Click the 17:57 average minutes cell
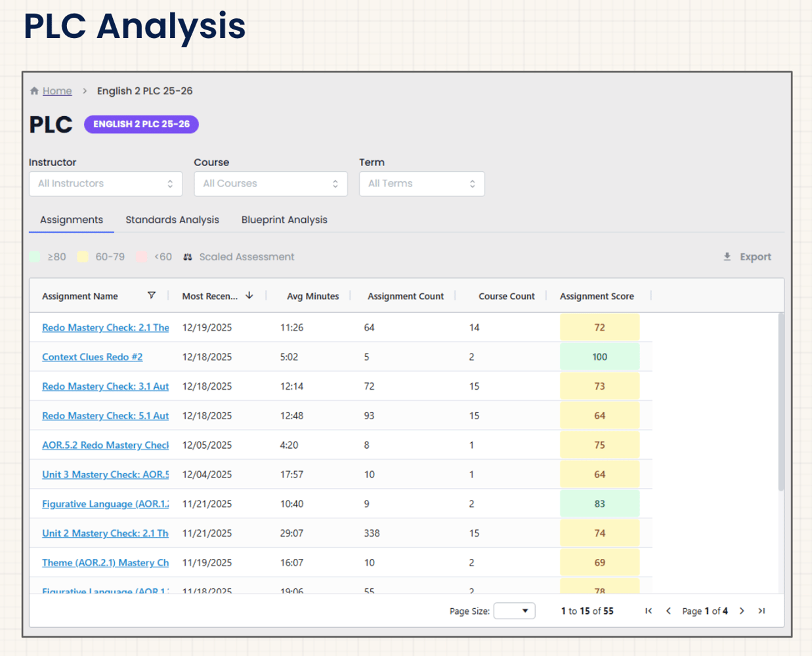This screenshot has height=656, width=812. coord(292,474)
